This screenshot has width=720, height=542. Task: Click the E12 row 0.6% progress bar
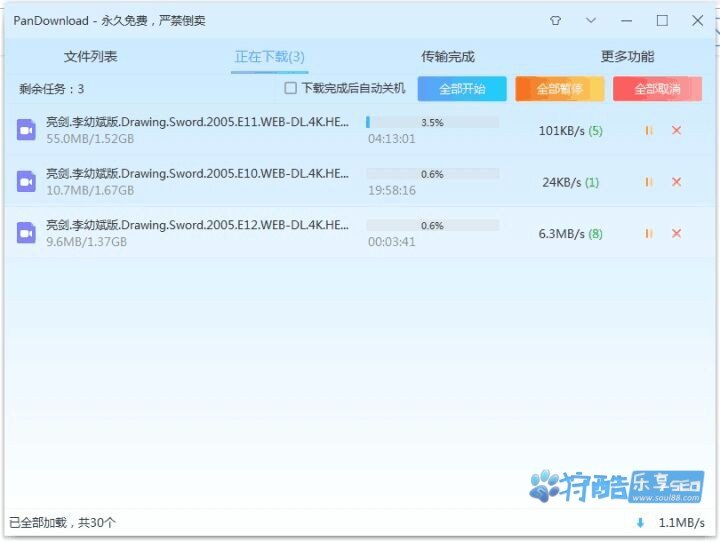(433, 225)
